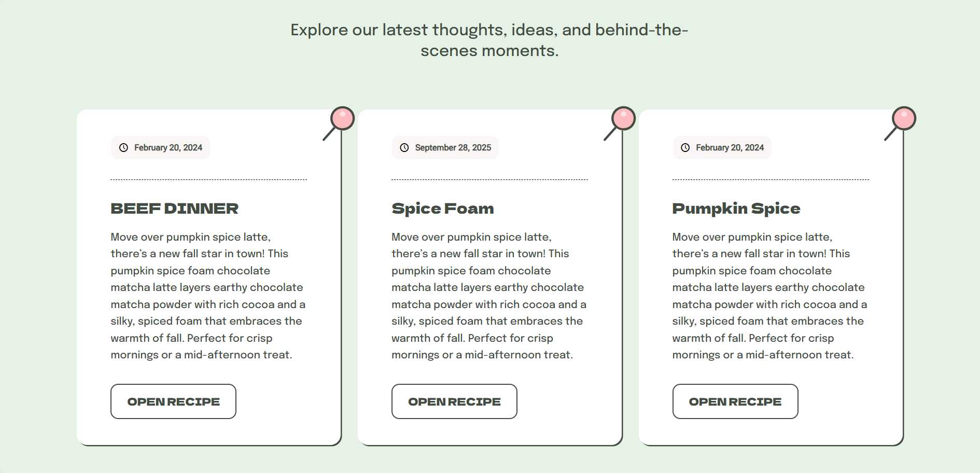The width and height of the screenshot is (980, 473).
Task: Open recipe for Spice Foam
Action: [x=454, y=401]
